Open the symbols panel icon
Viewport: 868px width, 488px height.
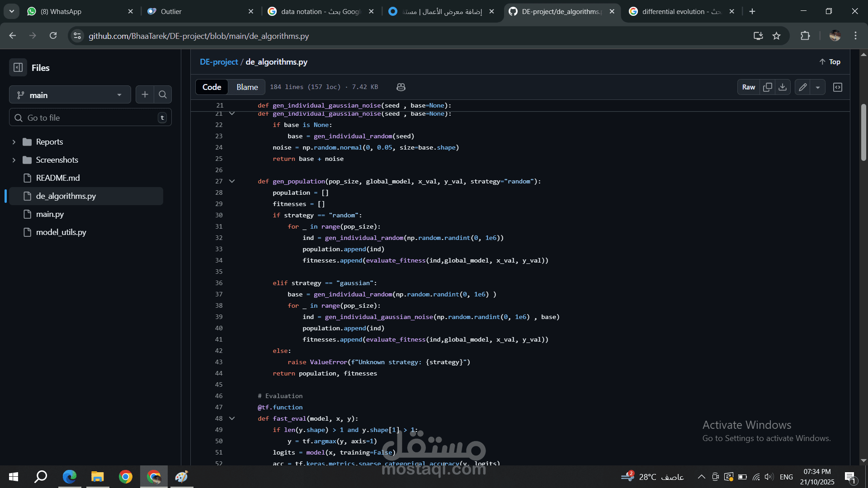coord(837,87)
